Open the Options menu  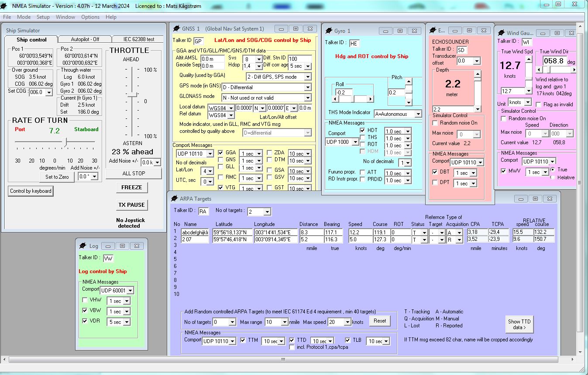90,17
